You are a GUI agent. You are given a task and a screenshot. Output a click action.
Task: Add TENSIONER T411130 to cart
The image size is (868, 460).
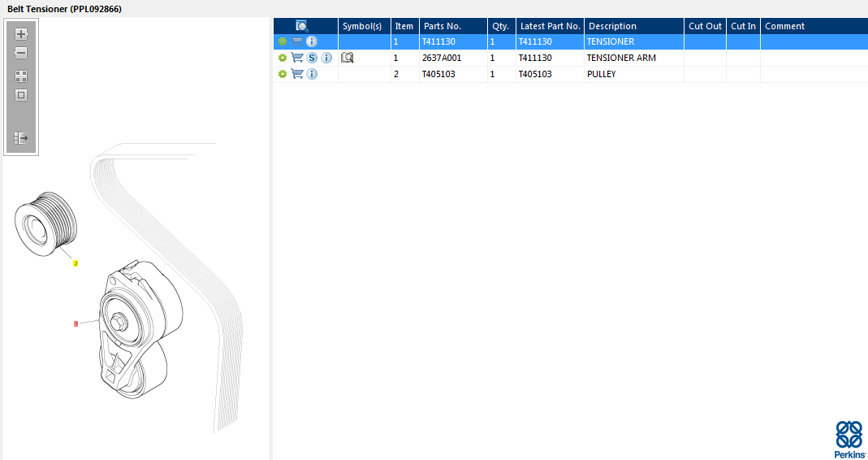(297, 41)
